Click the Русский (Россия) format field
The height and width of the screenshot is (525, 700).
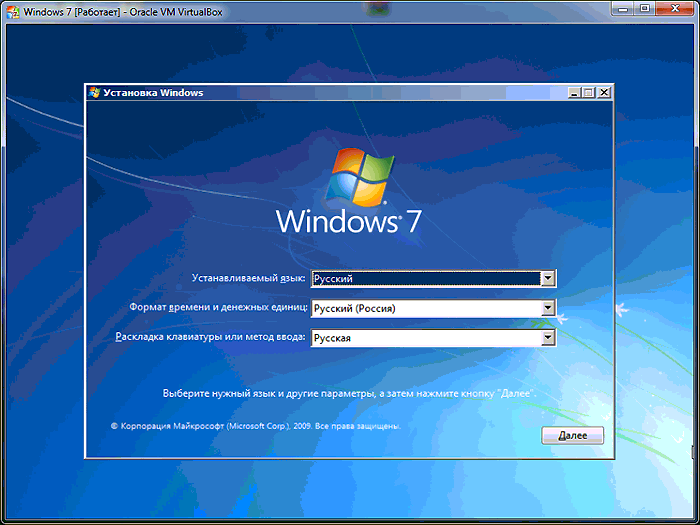click(x=433, y=308)
